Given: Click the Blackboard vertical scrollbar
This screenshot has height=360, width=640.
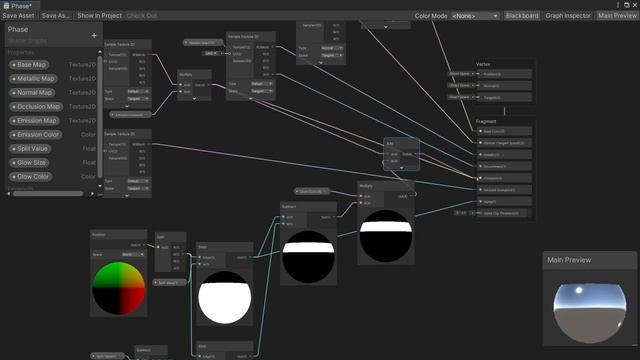Looking at the screenshot, I should click(x=100, y=116).
